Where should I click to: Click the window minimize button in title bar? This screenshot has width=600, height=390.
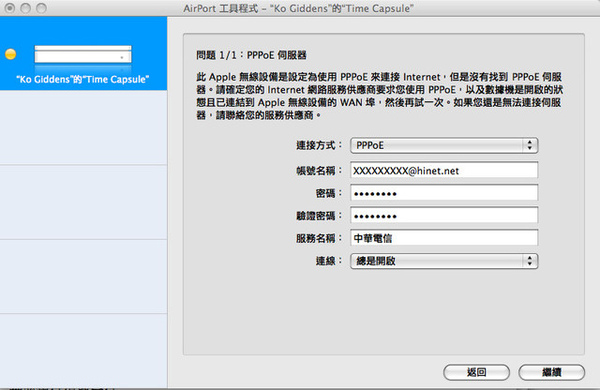pos(26,8)
